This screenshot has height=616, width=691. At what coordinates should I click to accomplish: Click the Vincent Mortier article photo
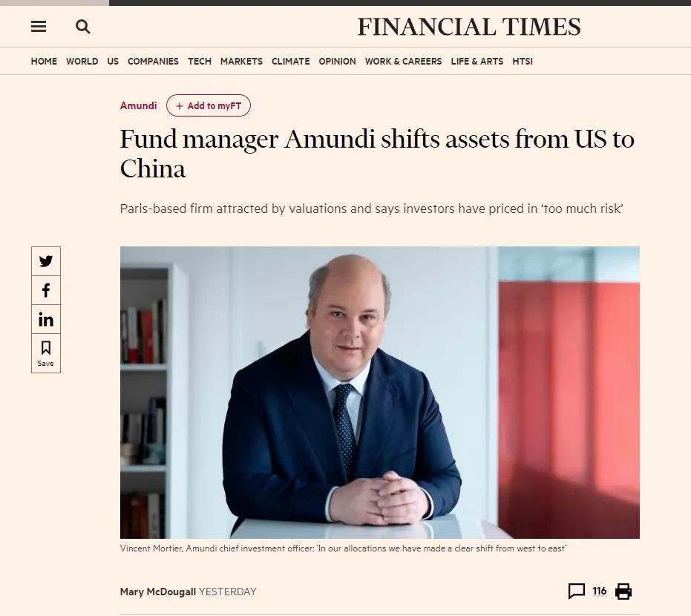click(379, 392)
